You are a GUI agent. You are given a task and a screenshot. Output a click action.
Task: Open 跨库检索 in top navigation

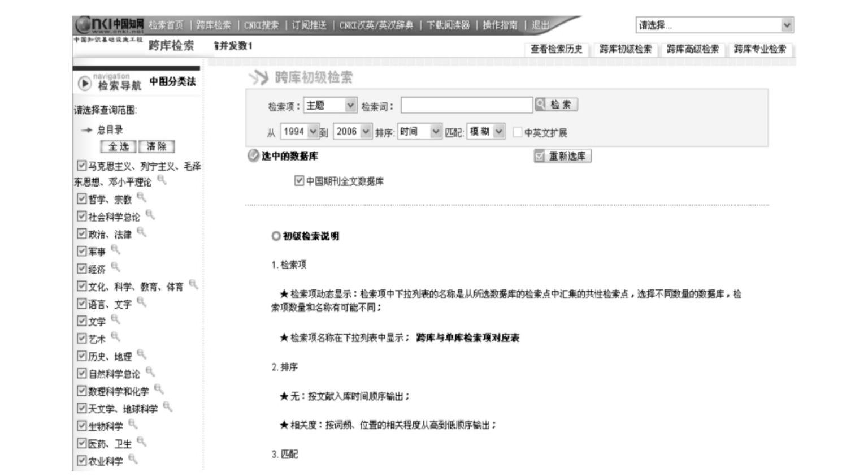[214, 25]
